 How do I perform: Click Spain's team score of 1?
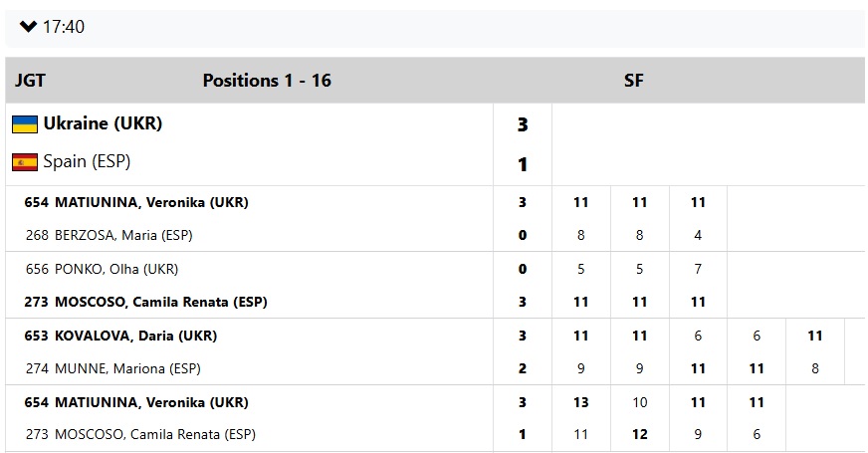[523, 164]
